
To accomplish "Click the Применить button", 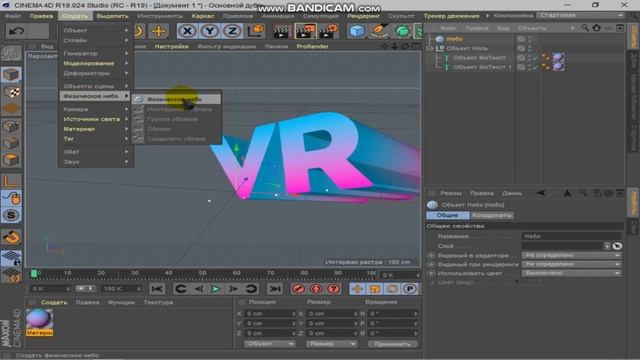I will point(393,344).
